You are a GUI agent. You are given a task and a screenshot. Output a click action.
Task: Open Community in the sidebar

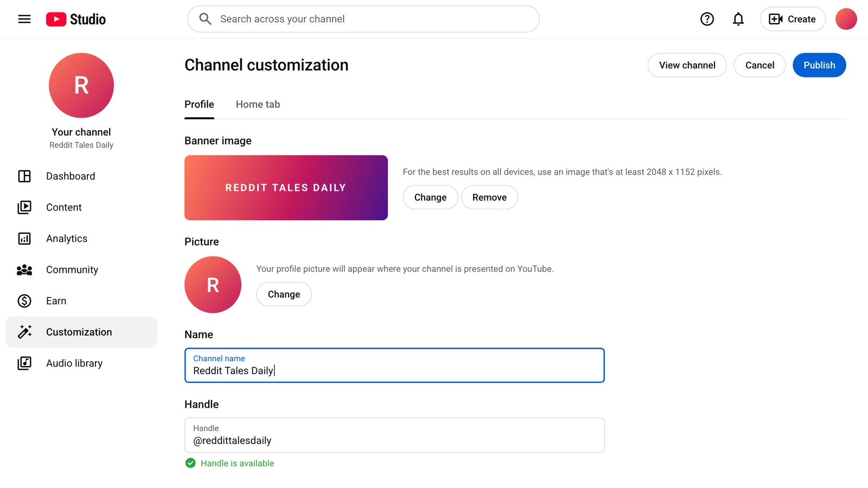(x=81, y=269)
